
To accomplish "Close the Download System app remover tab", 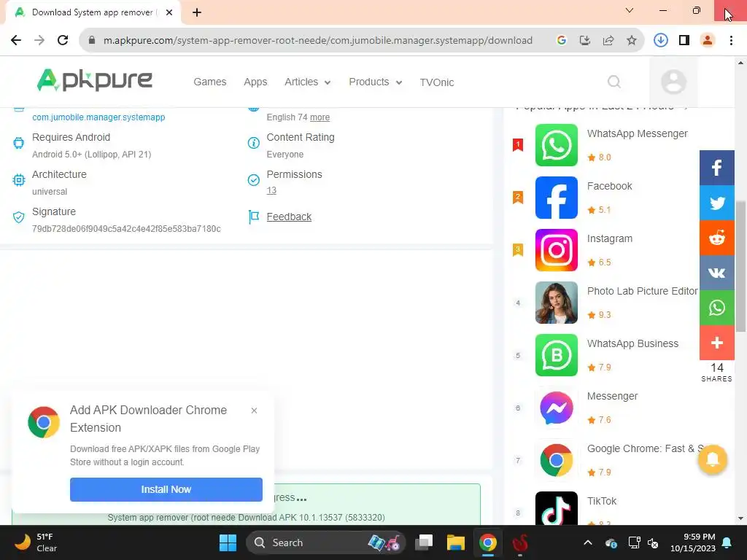I will pyautogui.click(x=169, y=12).
